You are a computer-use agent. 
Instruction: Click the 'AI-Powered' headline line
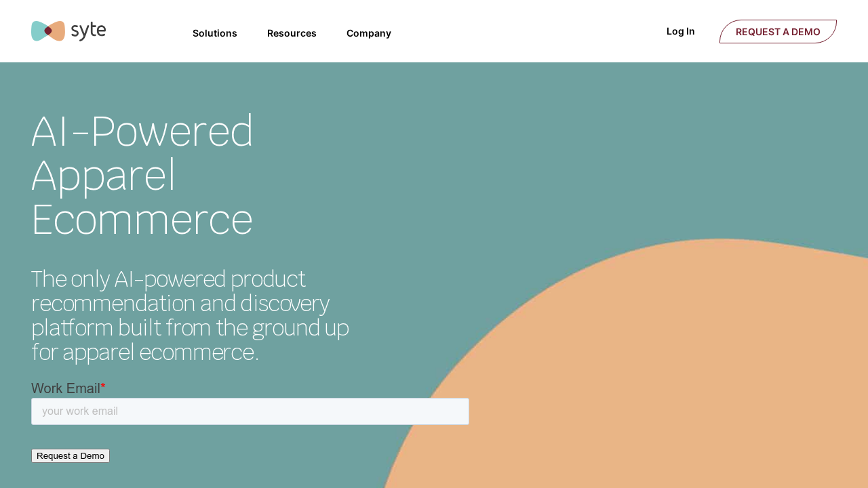(x=142, y=131)
